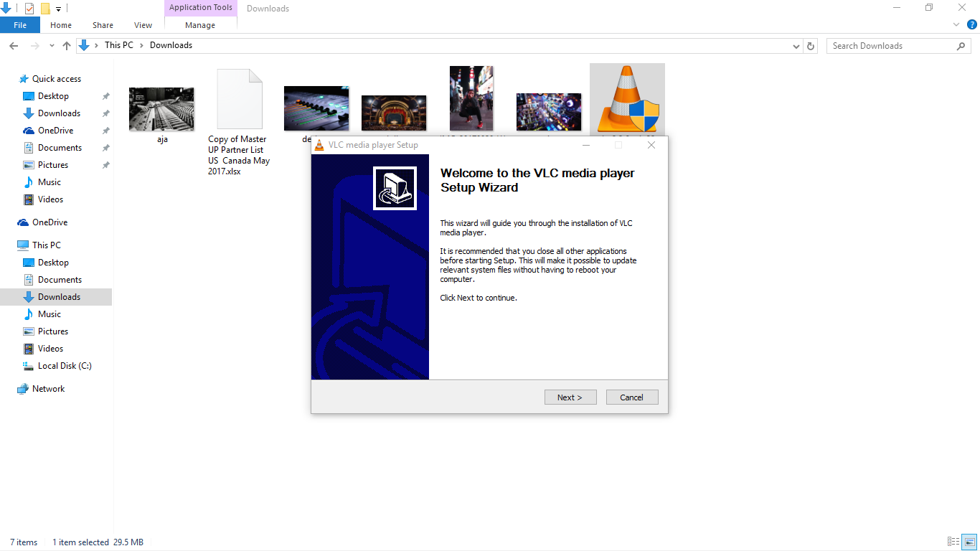Open pinned Pictures under Quick access
The height and width of the screenshot is (551, 980).
[x=53, y=165]
